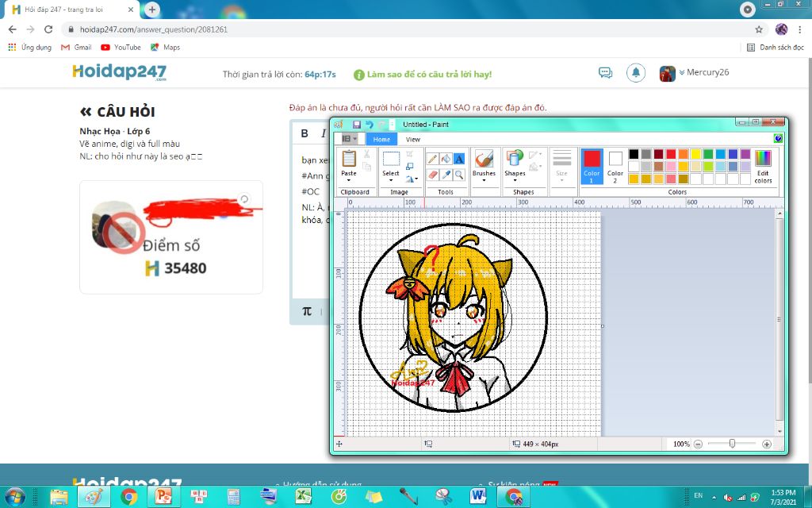812x508 pixels.
Task: Open the notification bell on Hoidap247
Action: (x=636, y=72)
